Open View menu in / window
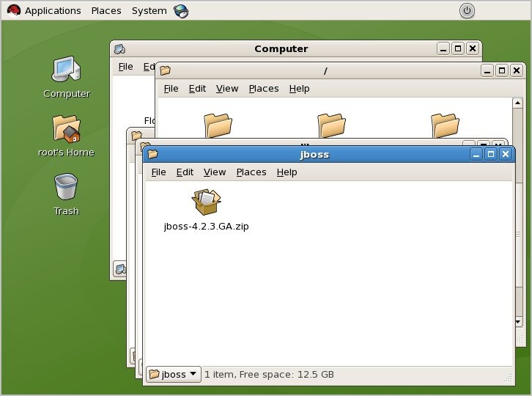The width and height of the screenshot is (532, 396). coord(227,89)
